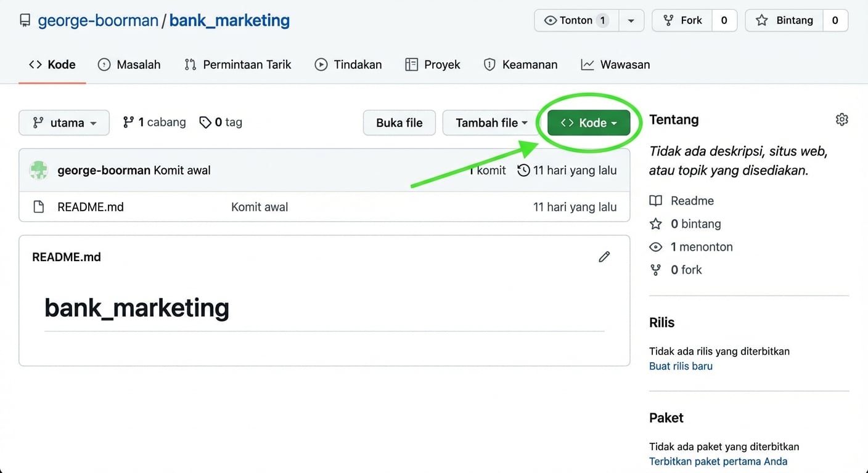Click the Buka file button
This screenshot has width=868, height=473.
[x=399, y=123]
